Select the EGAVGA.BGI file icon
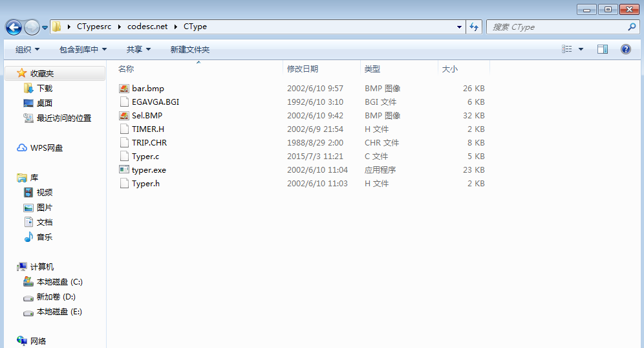Image resolution: width=644 pixels, height=348 pixels. 124,102
